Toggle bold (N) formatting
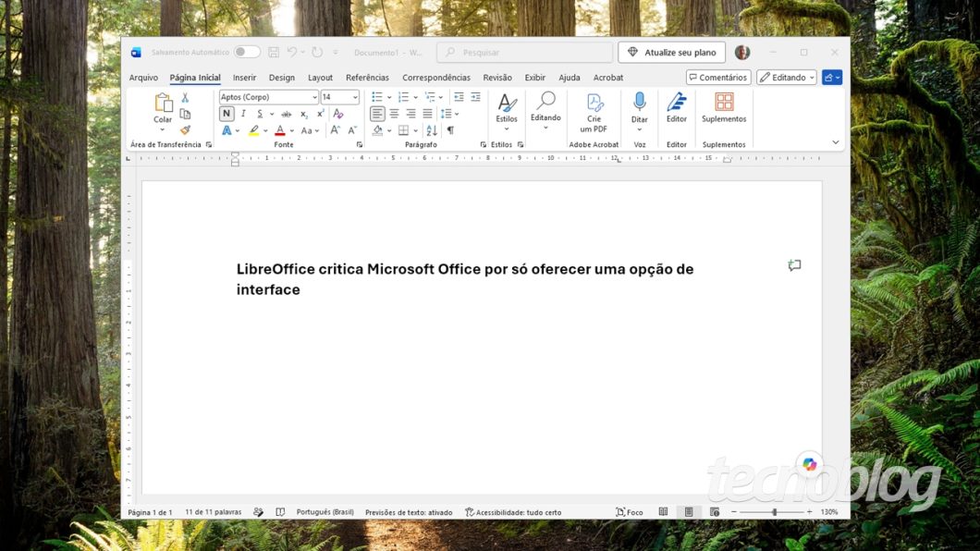Viewport: 980px width, 551px height. click(227, 114)
